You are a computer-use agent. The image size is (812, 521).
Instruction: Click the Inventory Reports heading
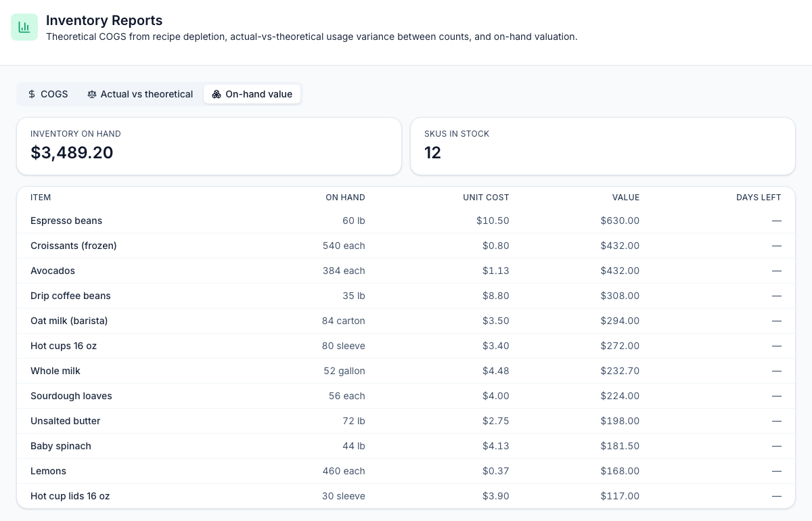pos(104,20)
